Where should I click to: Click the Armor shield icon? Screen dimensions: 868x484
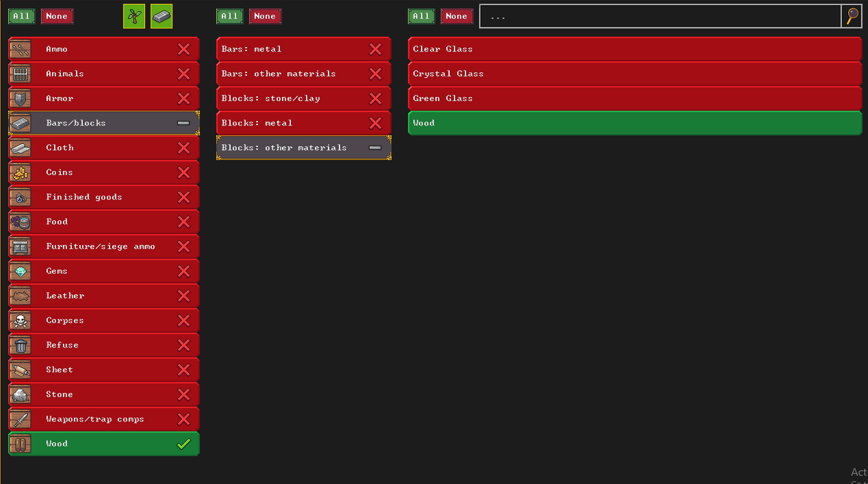pyautogui.click(x=20, y=99)
